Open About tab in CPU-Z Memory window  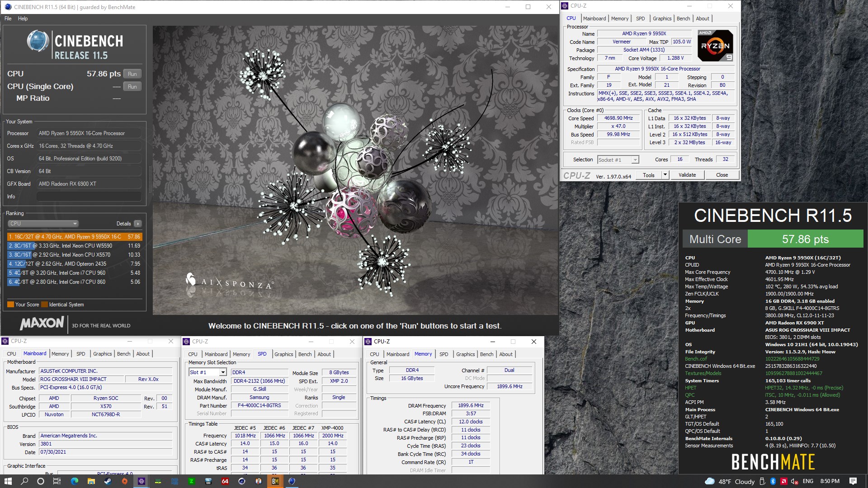point(506,354)
